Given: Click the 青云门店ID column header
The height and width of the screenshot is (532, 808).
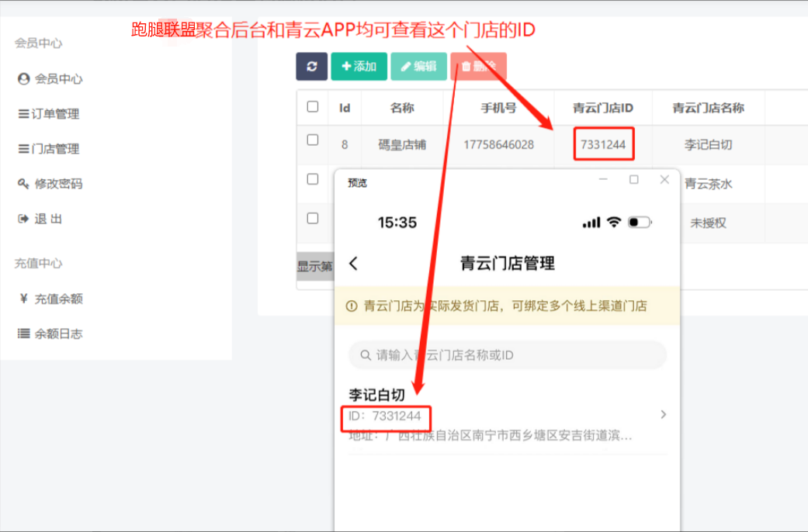Looking at the screenshot, I should coord(603,108).
